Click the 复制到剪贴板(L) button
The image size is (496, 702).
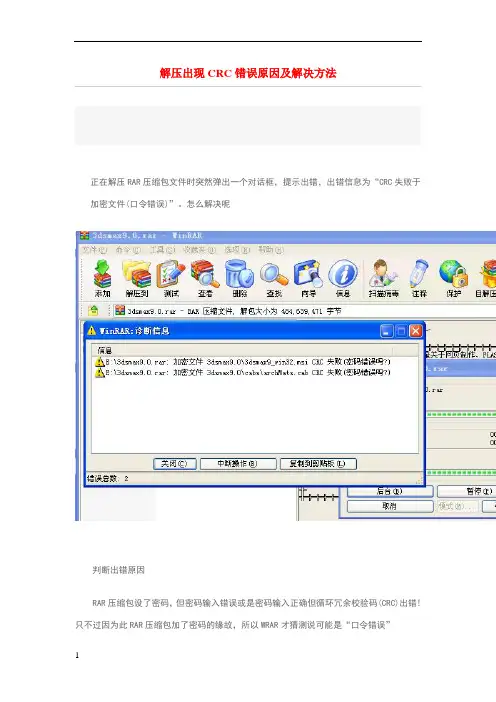tap(318, 464)
